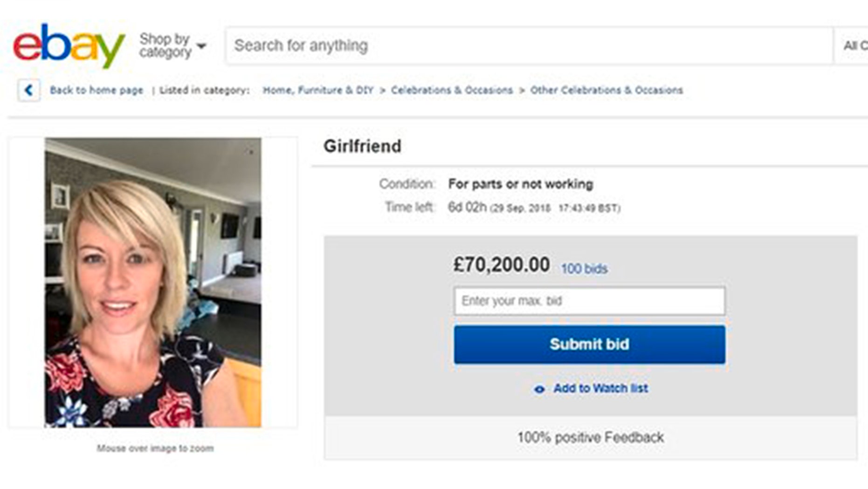Click the eye icon beside Watch list

coord(539,389)
